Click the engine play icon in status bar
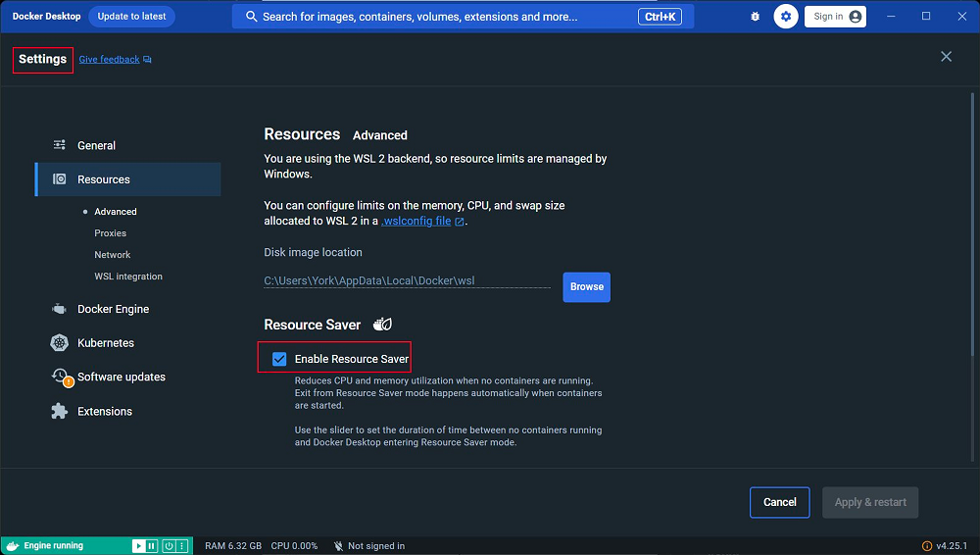The width and height of the screenshot is (980, 555). (x=139, y=546)
